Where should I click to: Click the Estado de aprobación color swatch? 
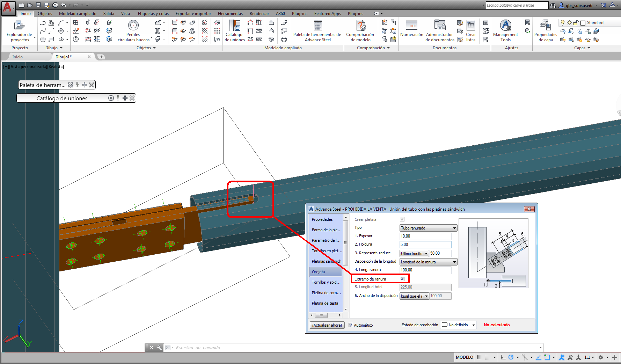pos(445,325)
